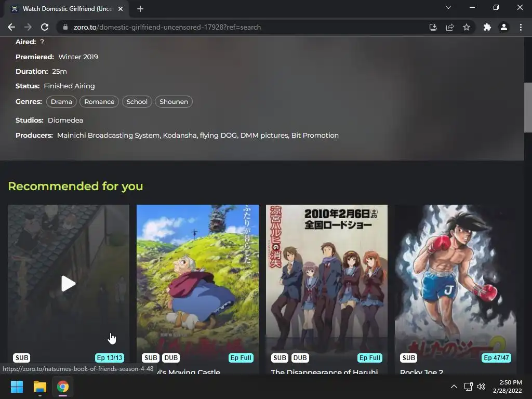Click the page vertical scrollbar thumb
The width and height of the screenshot is (532, 399).
point(528,107)
